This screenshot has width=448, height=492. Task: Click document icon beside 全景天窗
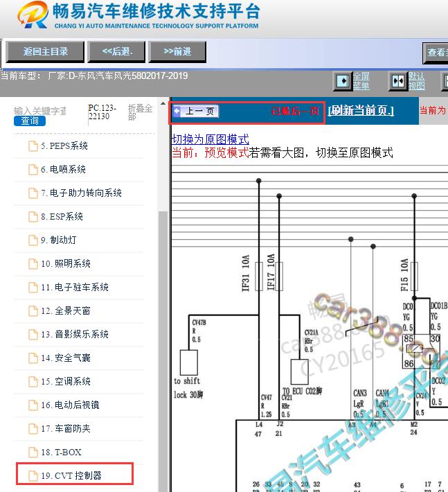tap(33, 310)
